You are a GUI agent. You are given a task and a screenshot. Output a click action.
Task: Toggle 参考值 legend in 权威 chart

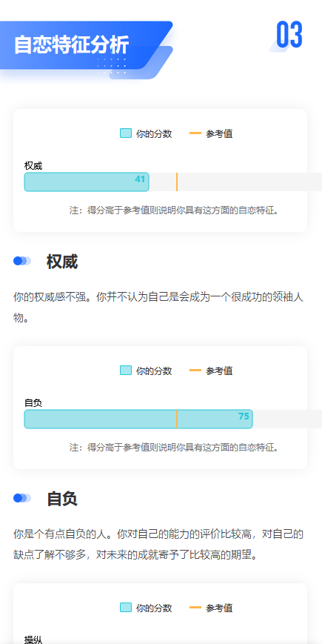point(211,133)
